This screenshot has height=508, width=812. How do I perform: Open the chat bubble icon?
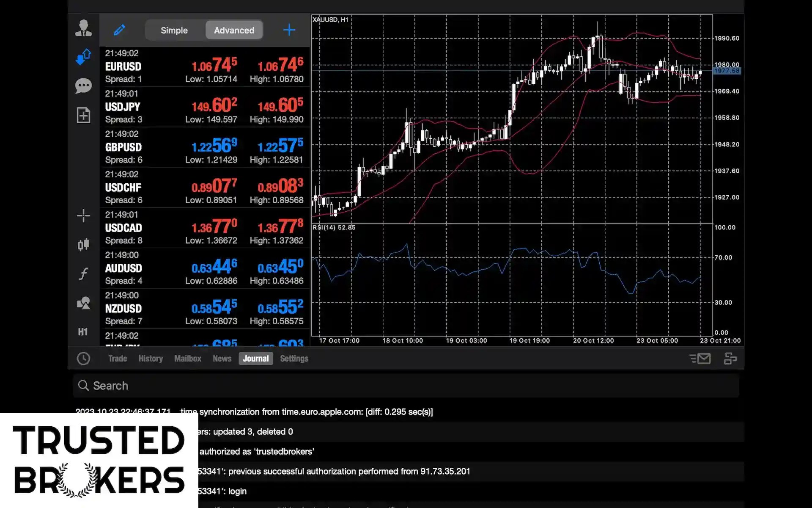tap(83, 86)
